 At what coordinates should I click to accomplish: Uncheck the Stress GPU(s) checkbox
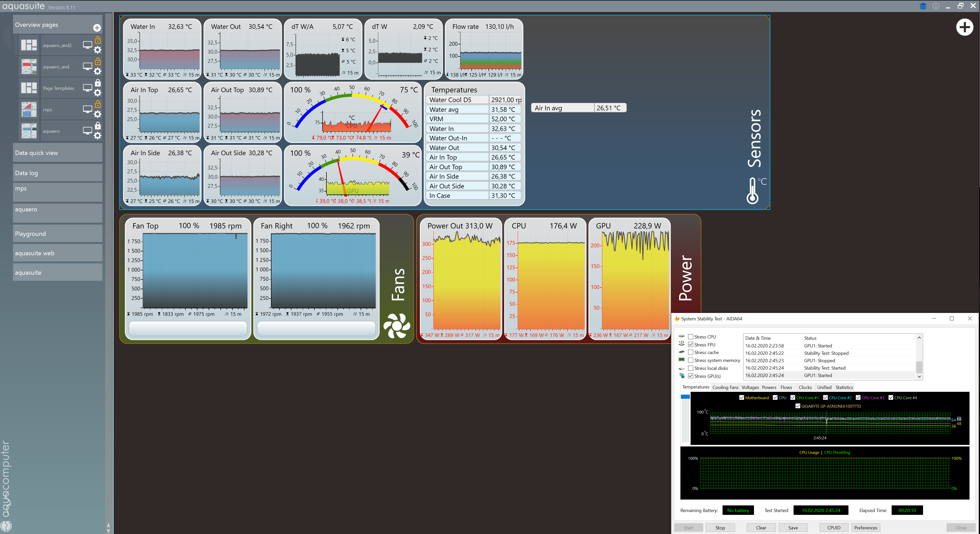point(690,376)
